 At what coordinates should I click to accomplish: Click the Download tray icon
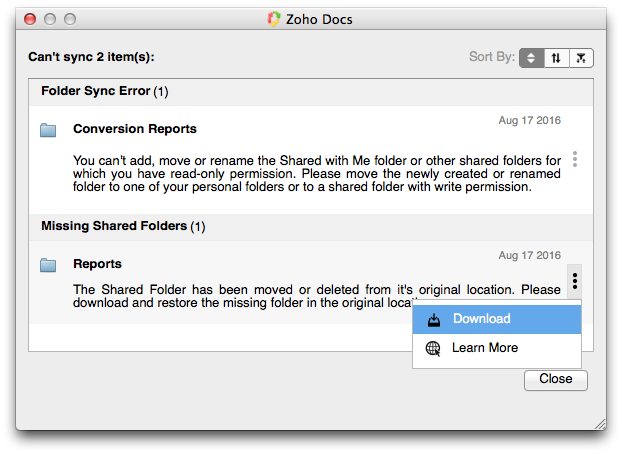433,320
